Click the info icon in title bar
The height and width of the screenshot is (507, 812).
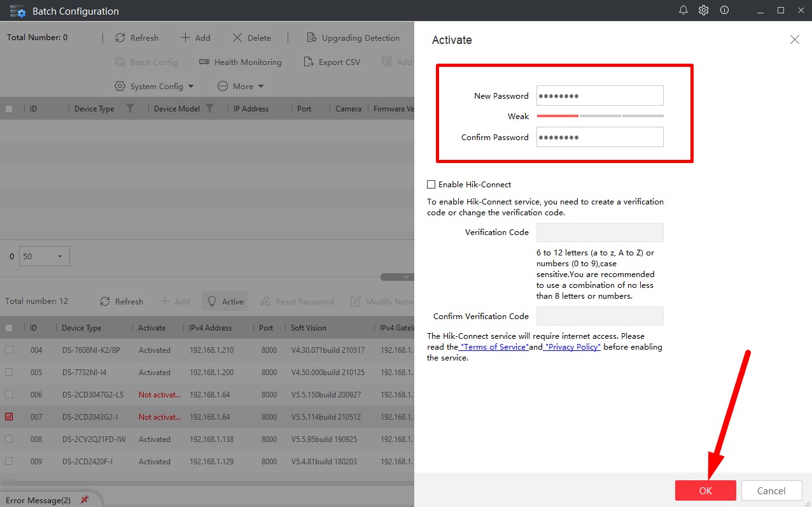724,10
